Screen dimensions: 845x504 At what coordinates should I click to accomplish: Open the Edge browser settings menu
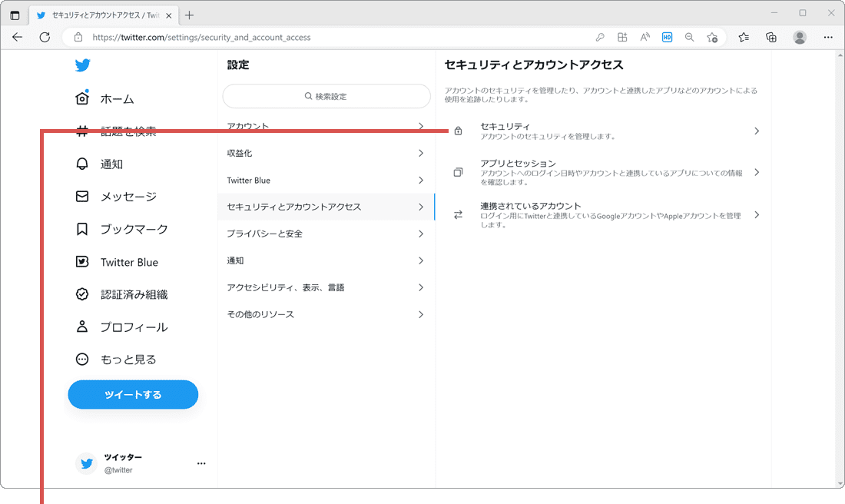click(828, 37)
